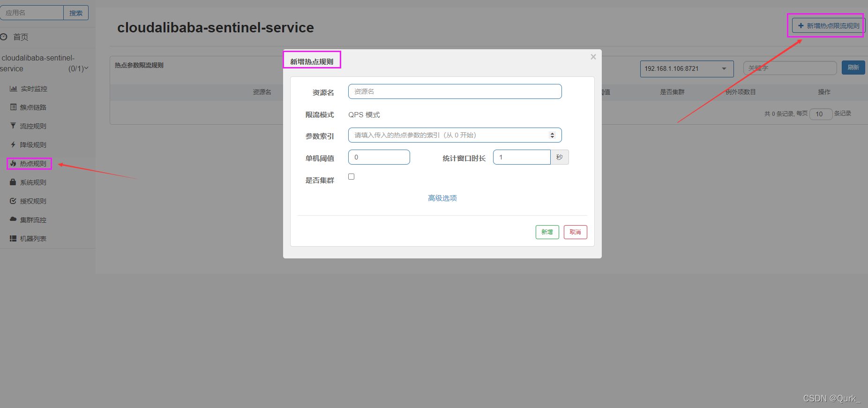Open the 高级选项 link

point(442,198)
